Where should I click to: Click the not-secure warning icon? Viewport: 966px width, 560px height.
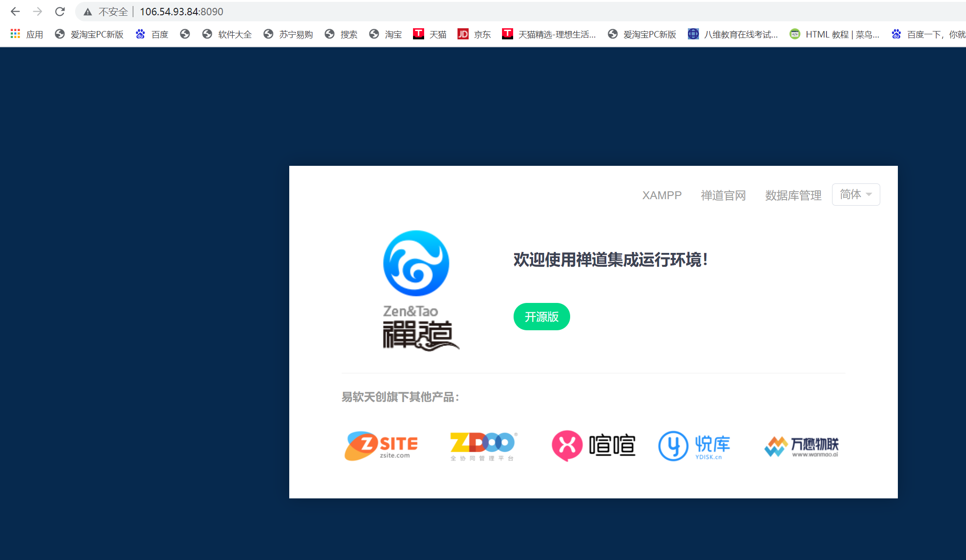coord(88,12)
